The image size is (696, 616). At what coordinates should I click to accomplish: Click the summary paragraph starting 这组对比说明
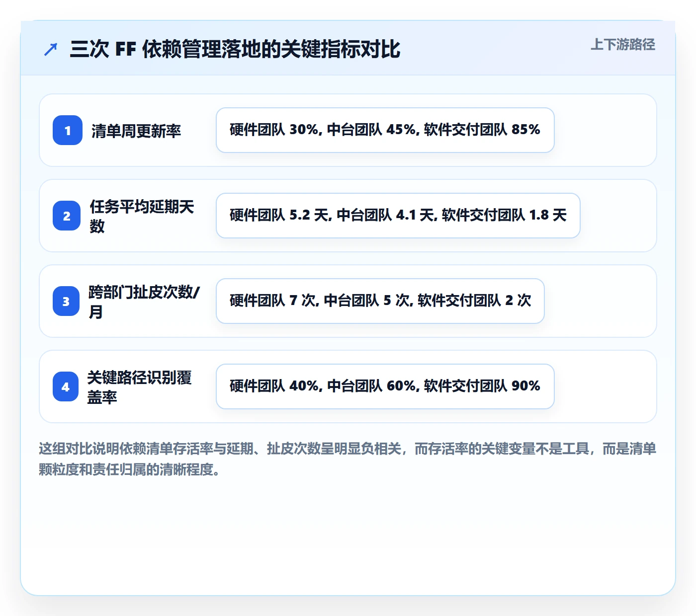[x=348, y=459]
